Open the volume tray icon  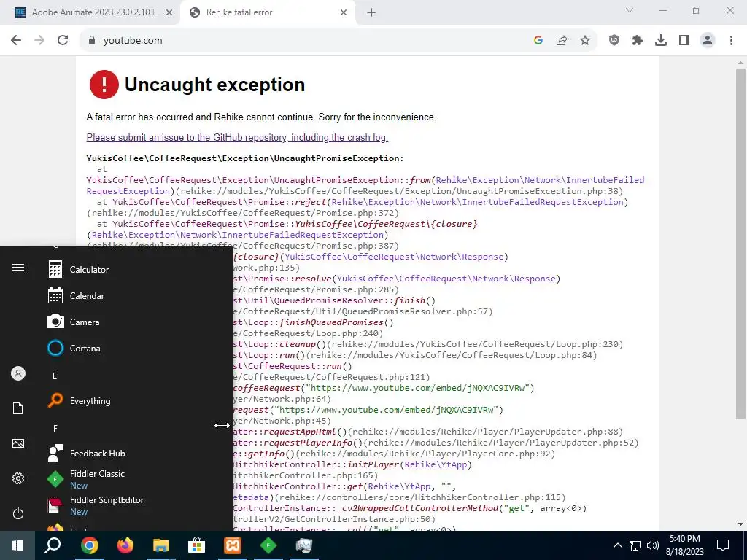tap(653, 545)
